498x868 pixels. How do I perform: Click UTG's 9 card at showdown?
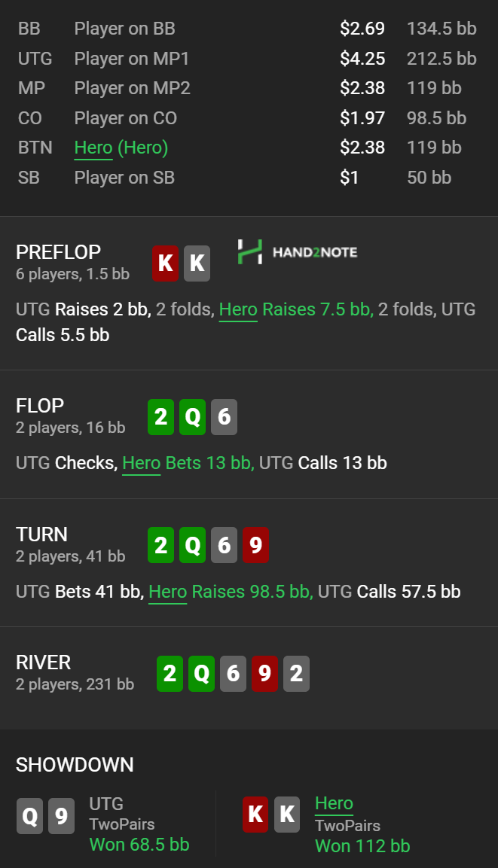pos(62,816)
